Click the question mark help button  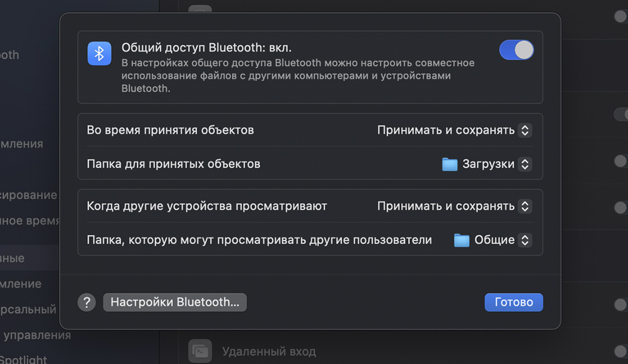(87, 302)
